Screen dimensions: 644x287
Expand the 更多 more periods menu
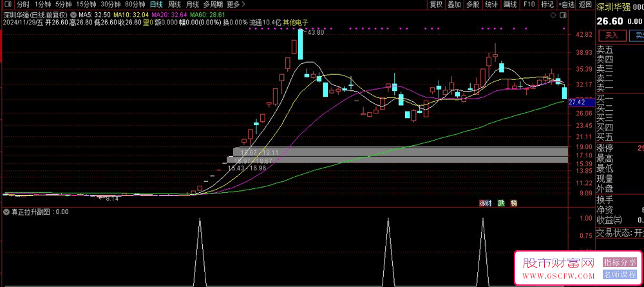(236, 5)
